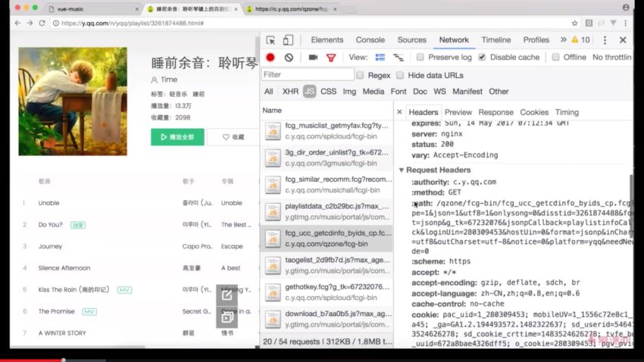Click the browser profile avatar icon
This screenshot has height=362, width=644.
(x=626, y=8)
